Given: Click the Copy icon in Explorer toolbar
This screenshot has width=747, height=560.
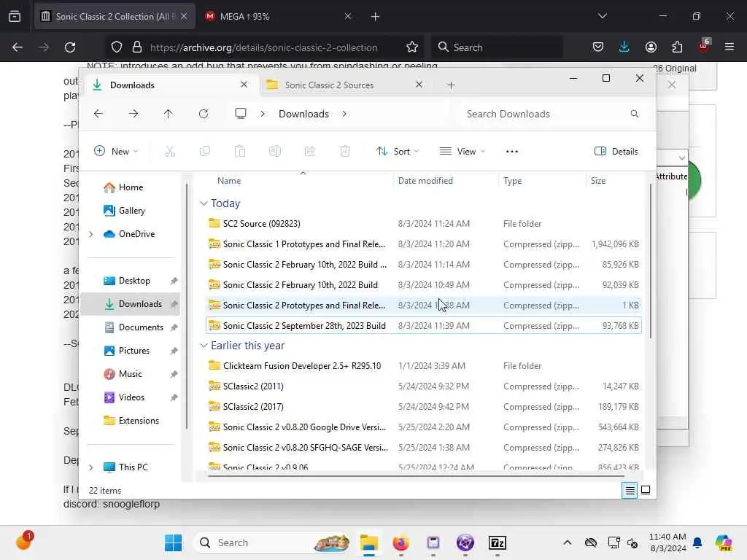Looking at the screenshot, I should click(205, 152).
